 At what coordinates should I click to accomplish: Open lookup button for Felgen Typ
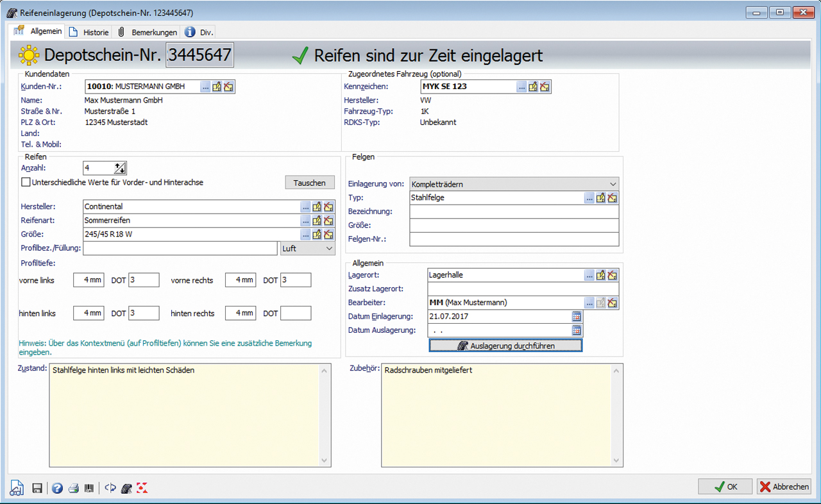point(589,198)
